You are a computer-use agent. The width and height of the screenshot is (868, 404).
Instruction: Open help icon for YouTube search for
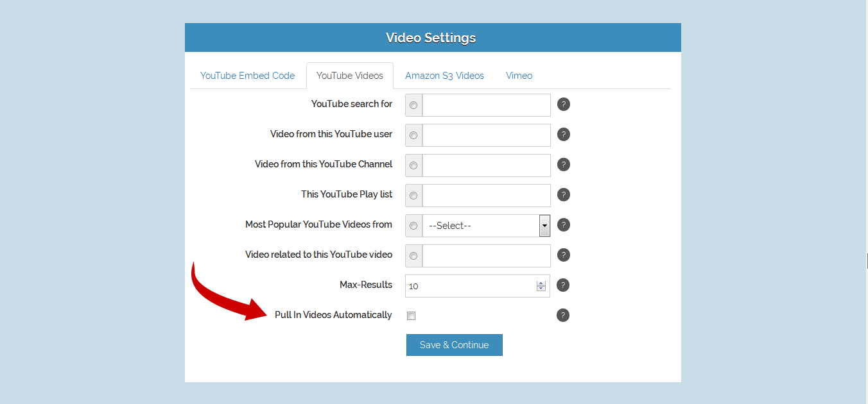point(563,105)
